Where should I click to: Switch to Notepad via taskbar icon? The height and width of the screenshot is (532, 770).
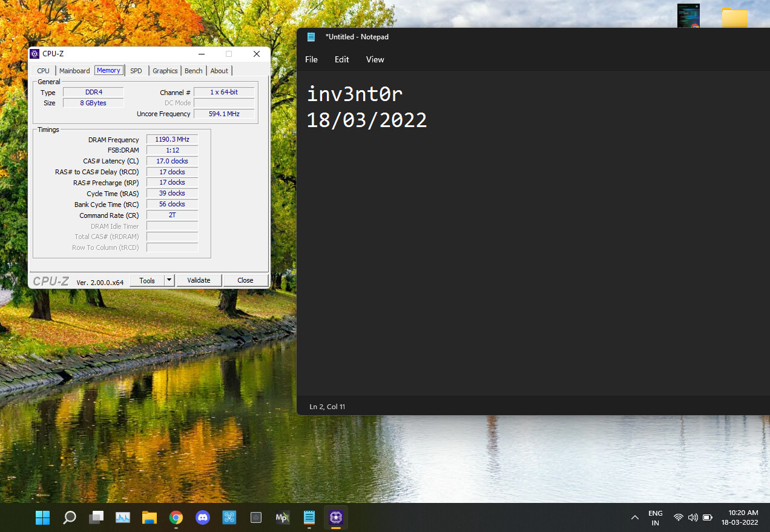pos(309,517)
